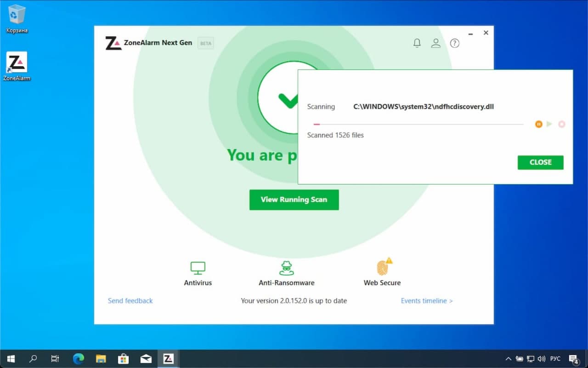Stop the running scan
Image resolution: width=588 pixels, height=368 pixels.
pyautogui.click(x=561, y=124)
